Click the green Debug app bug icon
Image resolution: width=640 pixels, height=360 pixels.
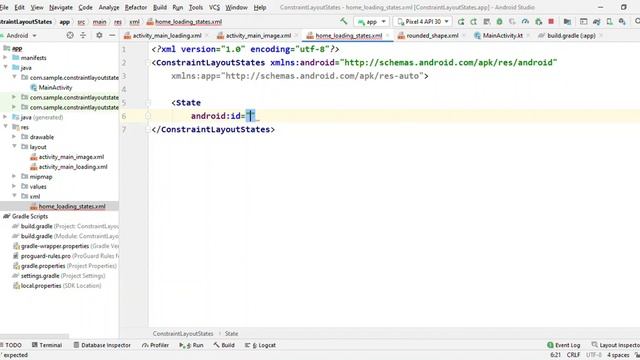click(x=499, y=22)
